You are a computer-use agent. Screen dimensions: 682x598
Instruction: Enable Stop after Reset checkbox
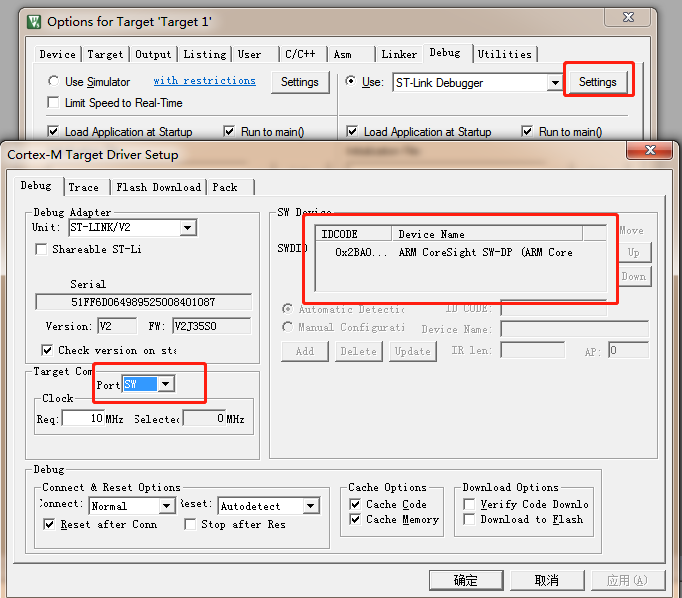coord(190,524)
